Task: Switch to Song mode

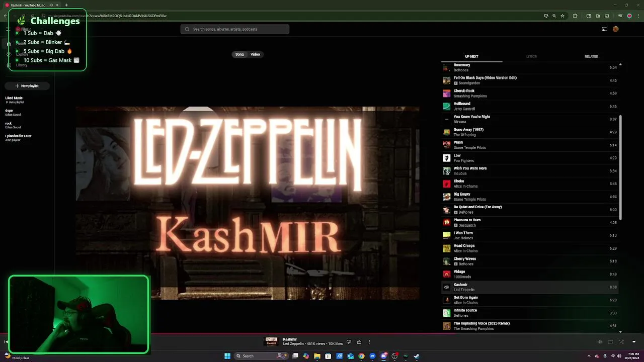Action: pos(239,54)
